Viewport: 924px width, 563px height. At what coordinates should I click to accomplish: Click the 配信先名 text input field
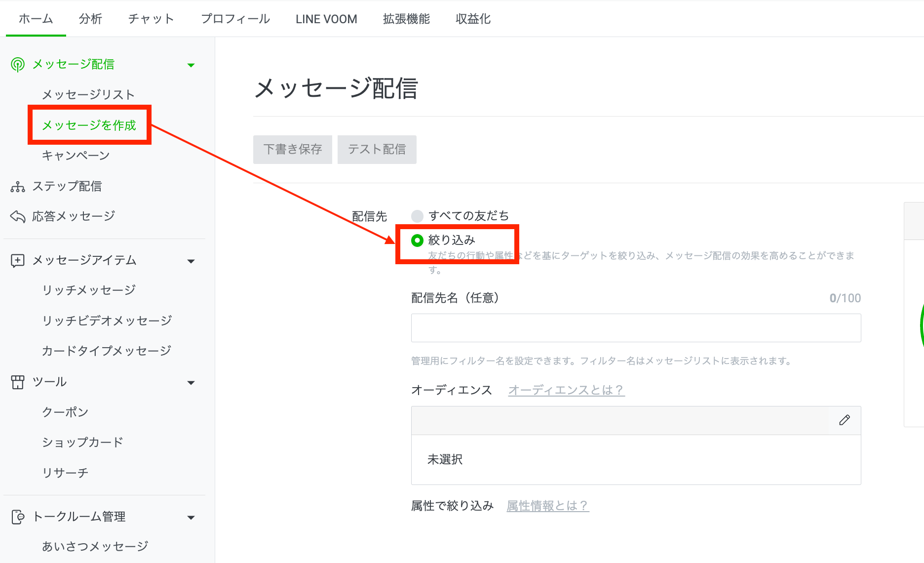pos(636,328)
